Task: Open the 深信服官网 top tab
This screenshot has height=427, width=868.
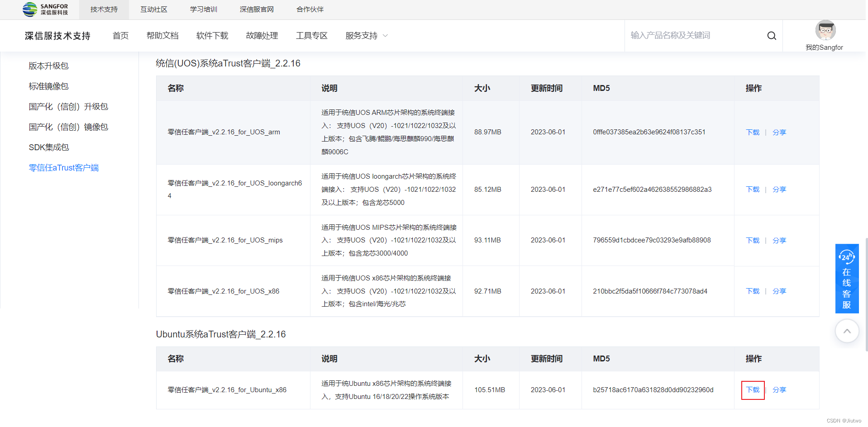Action: (x=257, y=9)
